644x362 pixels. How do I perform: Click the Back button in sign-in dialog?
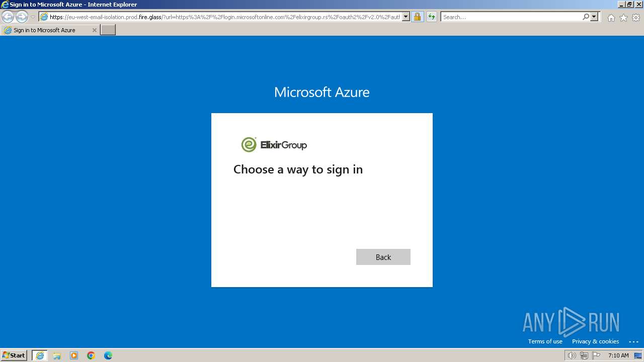click(383, 257)
